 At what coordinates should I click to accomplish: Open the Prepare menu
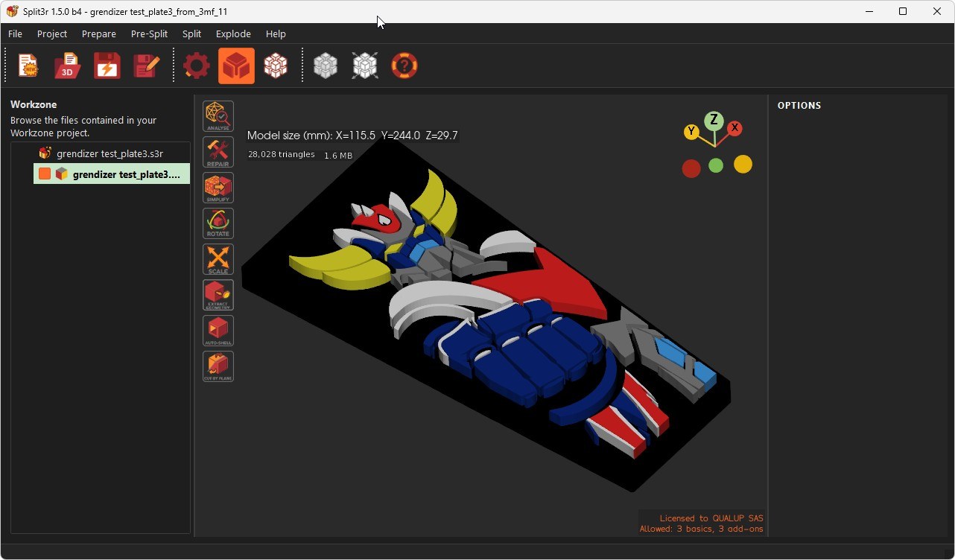99,34
